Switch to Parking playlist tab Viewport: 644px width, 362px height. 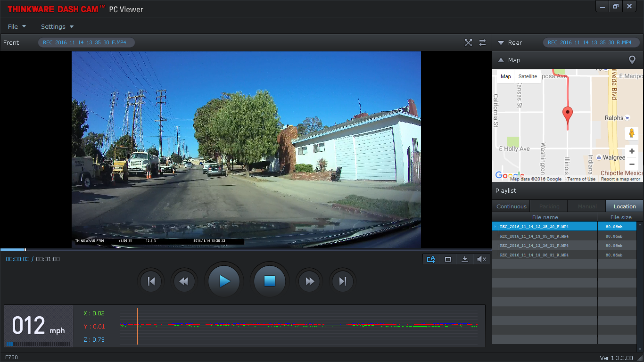pos(549,206)
